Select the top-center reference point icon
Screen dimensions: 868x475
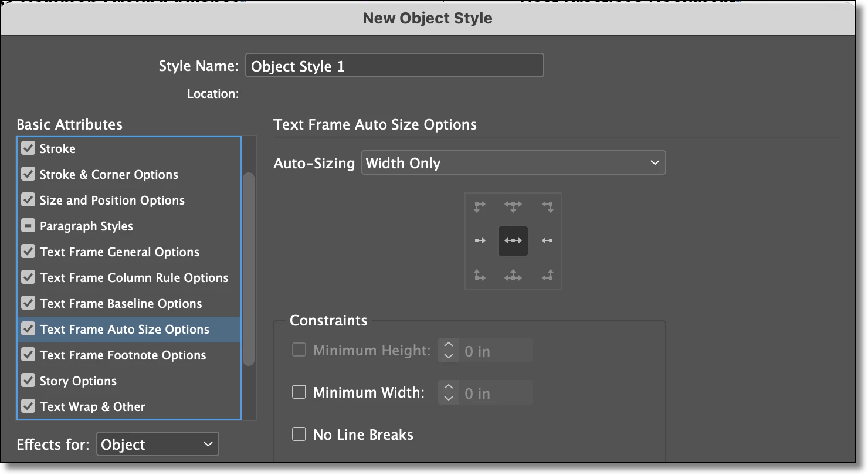[x=513, y=207]
